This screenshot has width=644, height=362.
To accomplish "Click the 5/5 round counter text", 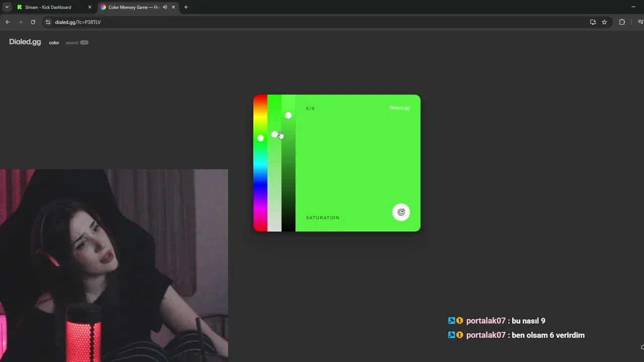I will tap(310, 109).
